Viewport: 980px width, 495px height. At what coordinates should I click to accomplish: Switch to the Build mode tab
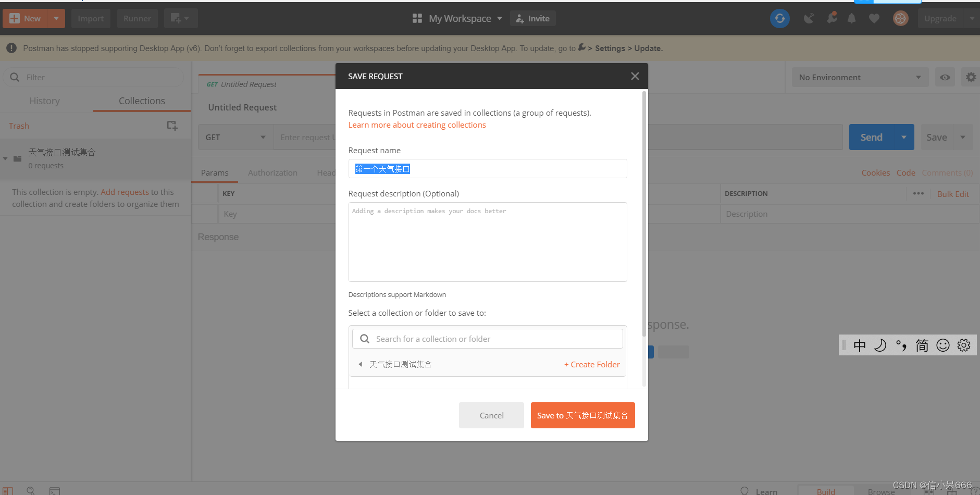(x=826, y=491)
